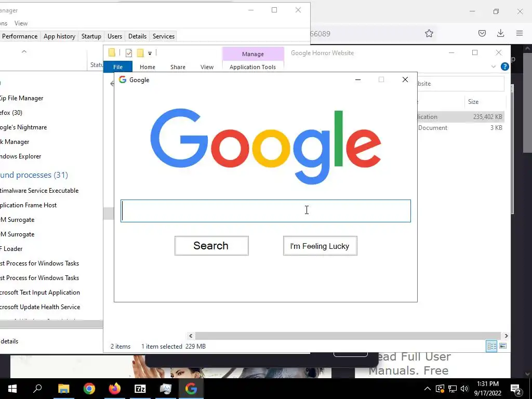Click the Search button in Google window
Image resolution: width=532 pixels, height=399 pixels.
point(211,246)
